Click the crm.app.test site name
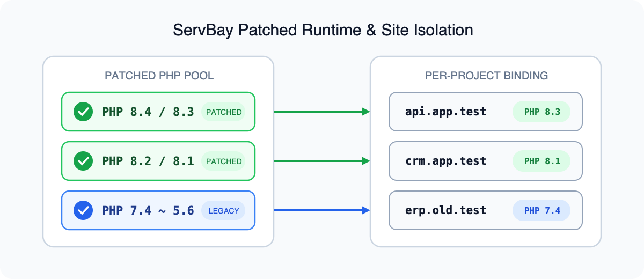The height and width of the screenshot is (279, 644). click(x=446, y=161)
